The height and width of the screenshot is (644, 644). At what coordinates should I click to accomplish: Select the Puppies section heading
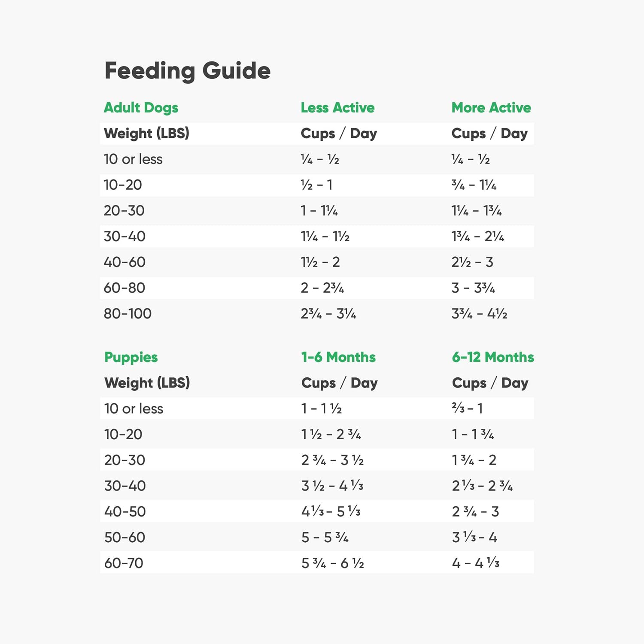[131, 357]
